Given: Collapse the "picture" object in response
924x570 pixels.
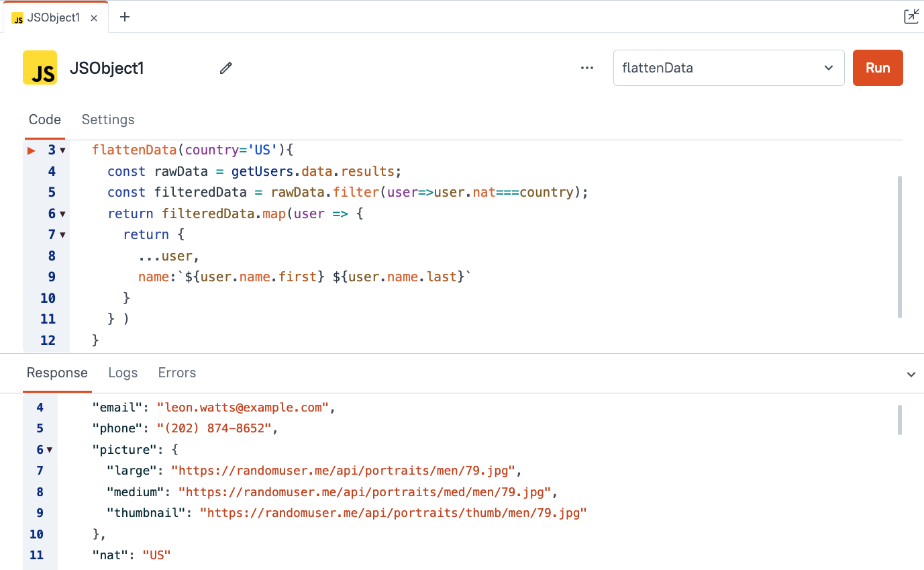Looking at the screenshot, I should pos(50,450).
